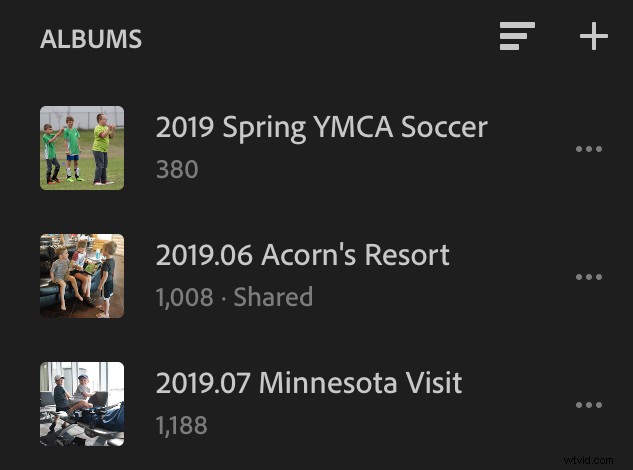
Task: Open options for 2019.06 Acorn's Resort album
Action: point(589,277)
